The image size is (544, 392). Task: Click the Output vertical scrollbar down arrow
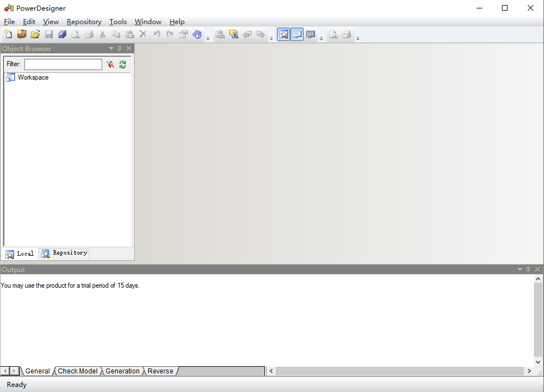[x=538, y=362]
